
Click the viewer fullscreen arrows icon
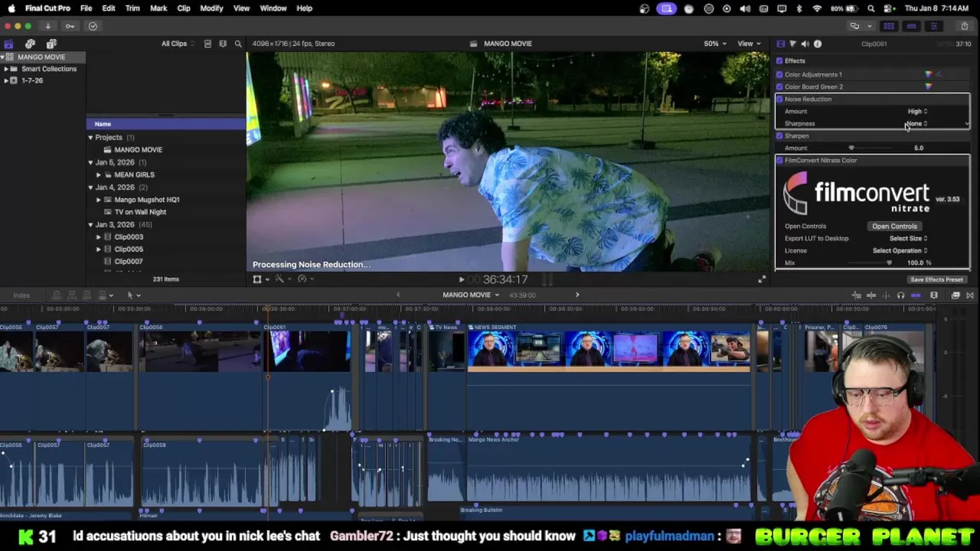point(761,279)
